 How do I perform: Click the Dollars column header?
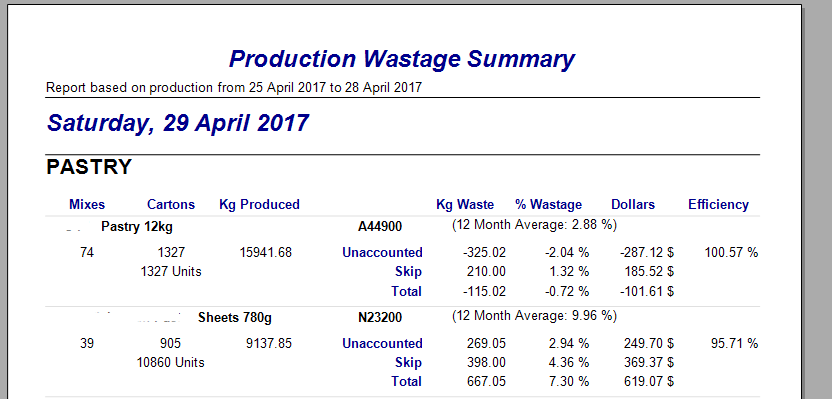(633, 204)
